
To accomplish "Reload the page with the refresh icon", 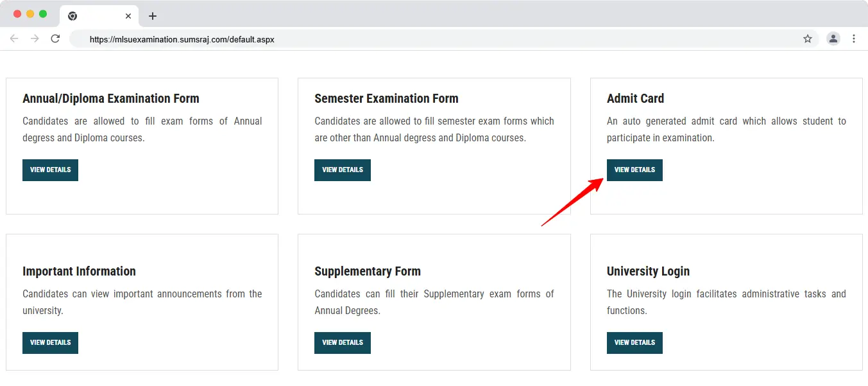I will click(x=55, y=39).
